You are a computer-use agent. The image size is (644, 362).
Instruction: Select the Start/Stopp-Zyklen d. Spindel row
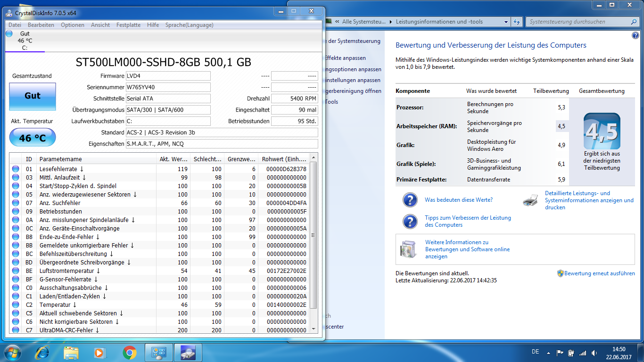pyautogui.click(x=159, y=186)
